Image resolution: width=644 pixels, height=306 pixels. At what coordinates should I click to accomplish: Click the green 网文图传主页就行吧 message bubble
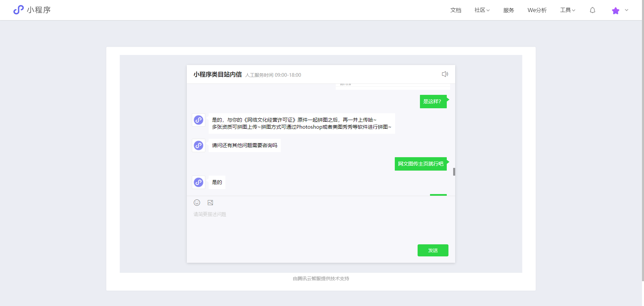coord(421,164)
